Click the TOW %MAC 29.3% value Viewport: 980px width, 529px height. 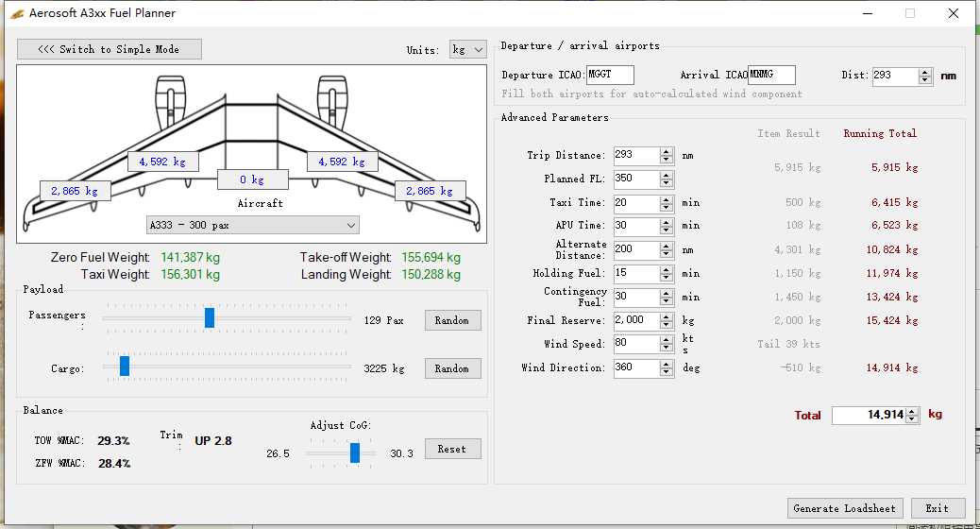(x=113, y=441)
